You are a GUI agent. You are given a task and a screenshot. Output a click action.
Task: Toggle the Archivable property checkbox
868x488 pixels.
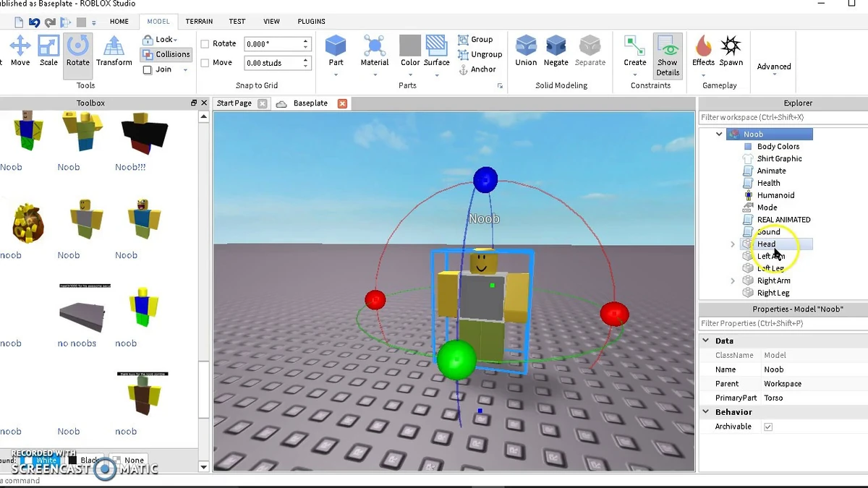click(x=767, y=427)
